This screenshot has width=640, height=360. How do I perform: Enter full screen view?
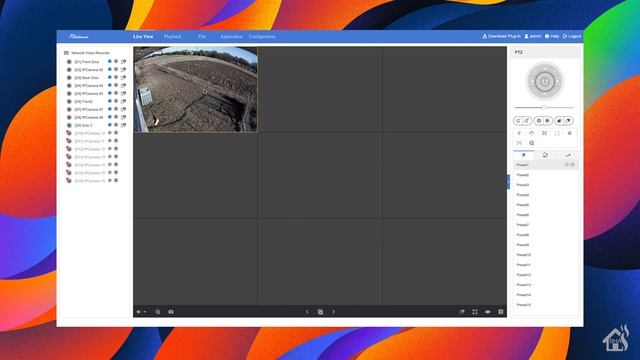[x=475, y=312]
